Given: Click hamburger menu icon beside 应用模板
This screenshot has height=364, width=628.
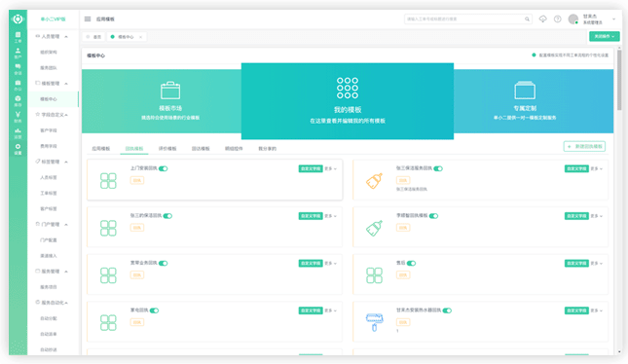Looking at the screenshot, I should point(88,18).
